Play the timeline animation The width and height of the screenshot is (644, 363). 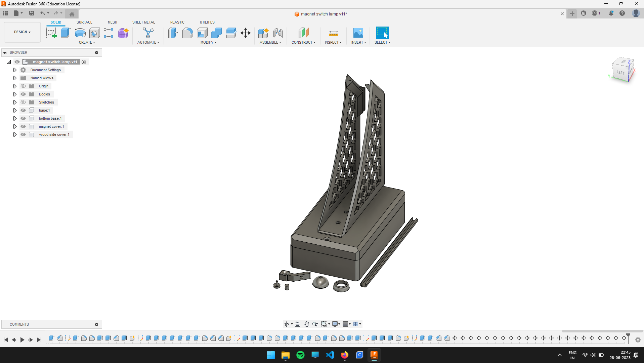point(22,340)
